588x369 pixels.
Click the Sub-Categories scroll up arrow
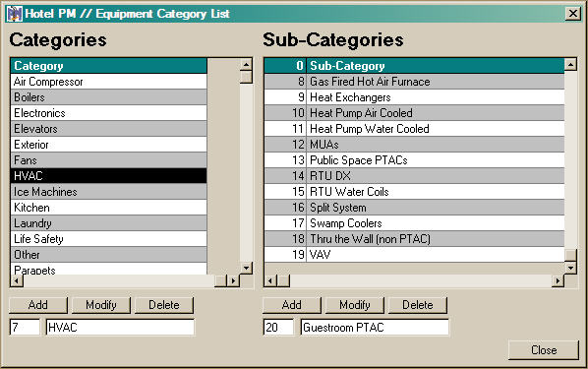click(x=570, y=65)
